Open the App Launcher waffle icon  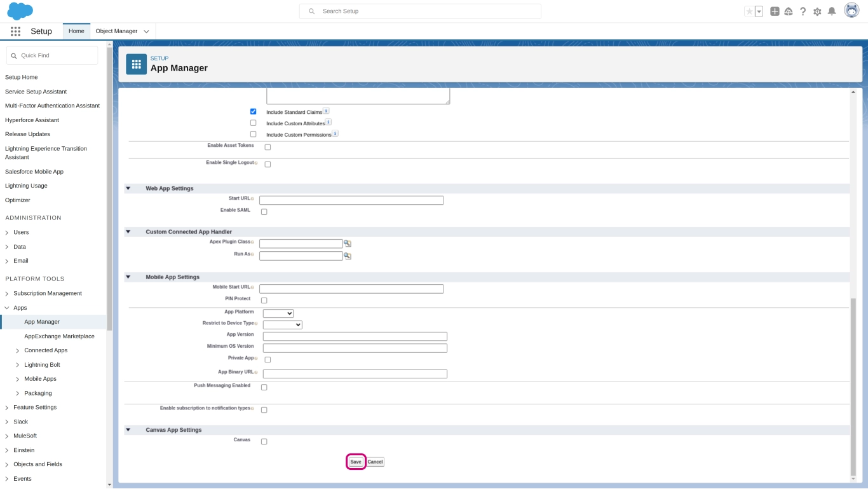pos(15,31)
